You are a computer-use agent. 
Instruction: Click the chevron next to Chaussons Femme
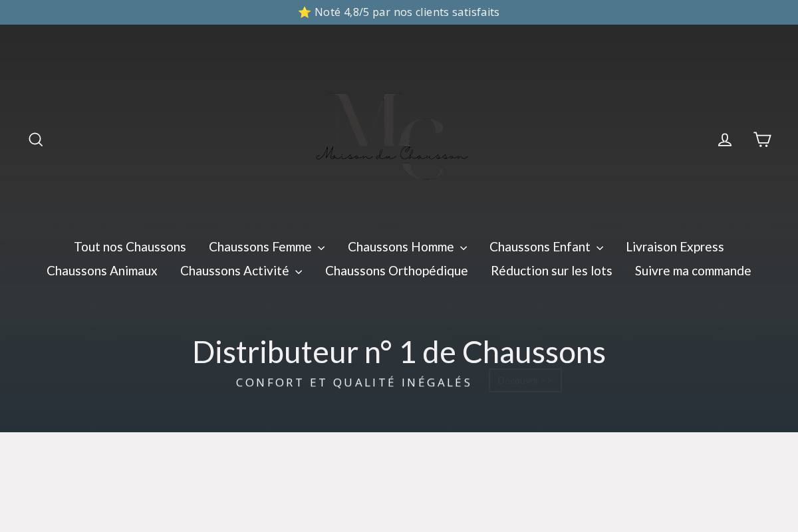[321, 247]
